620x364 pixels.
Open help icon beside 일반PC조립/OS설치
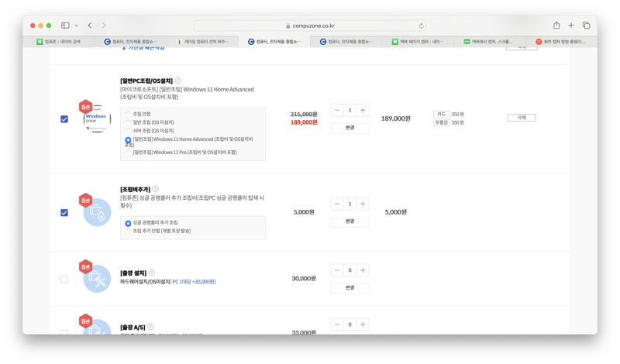tap(178, 81)
